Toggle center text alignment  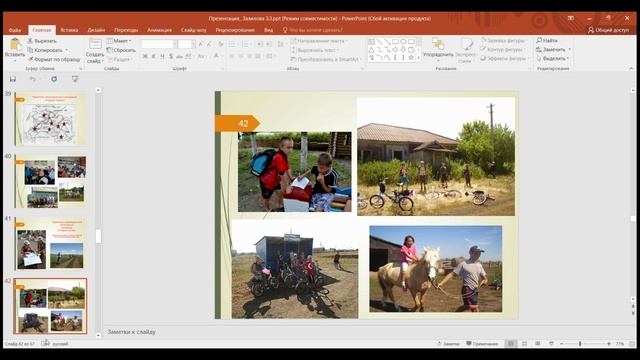point(240,56)
